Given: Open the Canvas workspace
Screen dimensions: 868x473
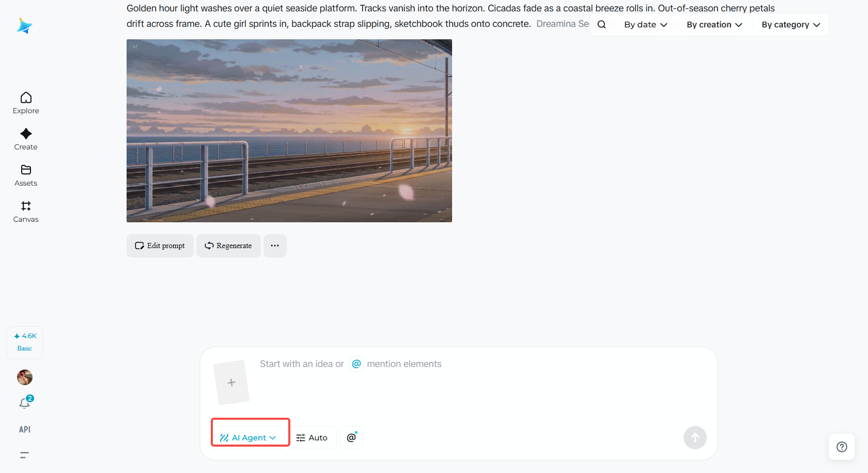Looking at the screenshot, I should pos(26,212).
